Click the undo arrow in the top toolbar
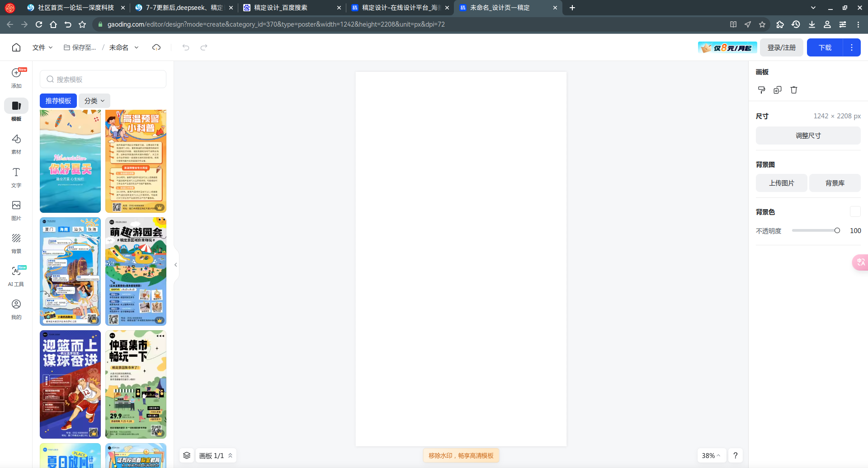868x468 pixels. (186, 47)
